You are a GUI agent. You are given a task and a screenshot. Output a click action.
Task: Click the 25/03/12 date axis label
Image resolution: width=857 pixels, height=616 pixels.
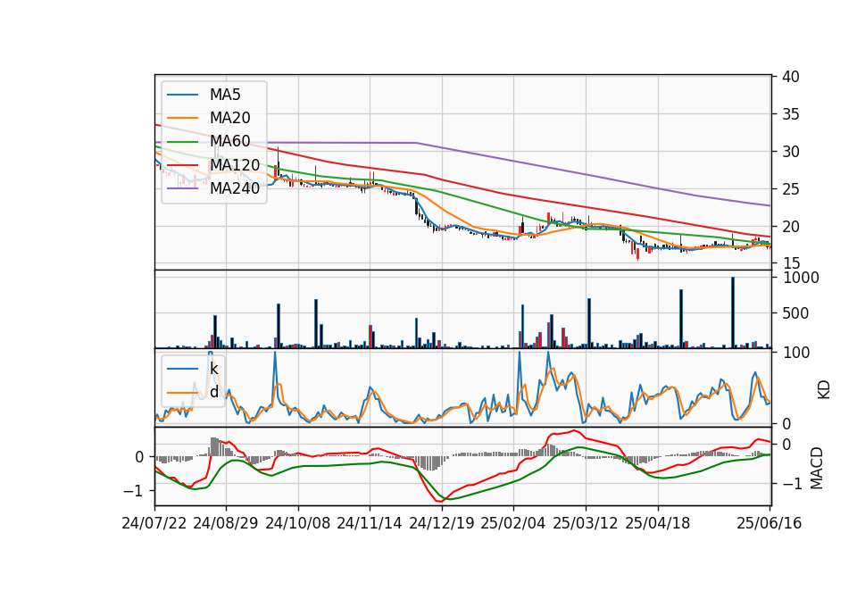(x=586, y=523)
